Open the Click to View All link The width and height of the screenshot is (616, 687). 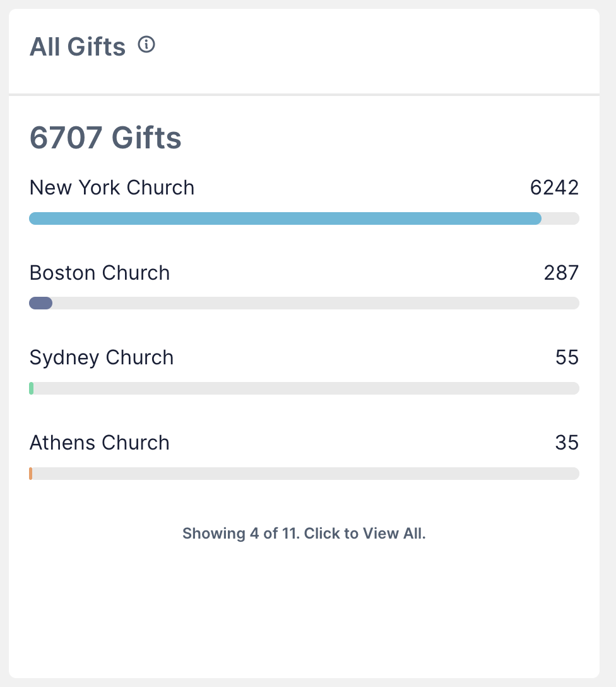[x=304, y=534]
